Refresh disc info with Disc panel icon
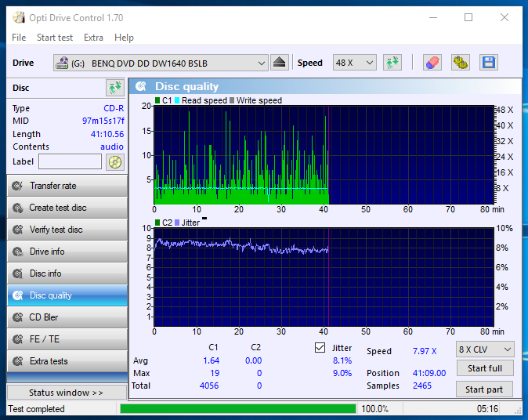Image resolution: width=528 pixels, height=420 pixels. (115, 88)
